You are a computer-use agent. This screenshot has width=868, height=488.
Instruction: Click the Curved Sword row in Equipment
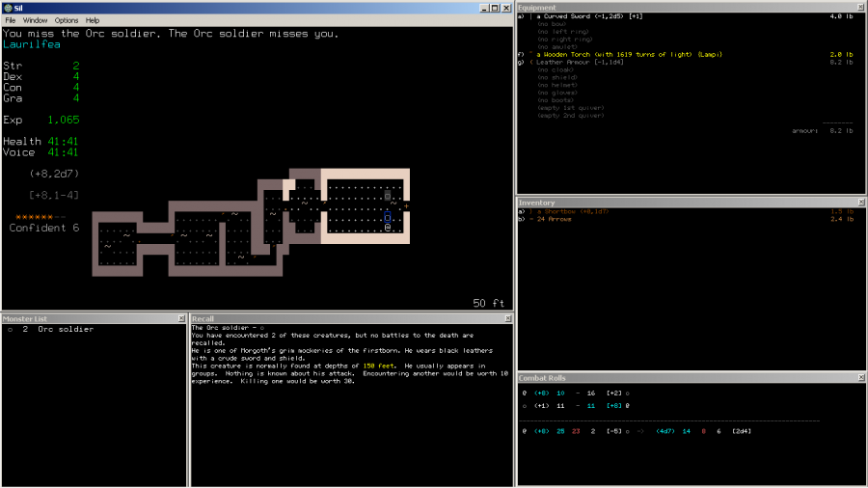[x=686, y=16]
